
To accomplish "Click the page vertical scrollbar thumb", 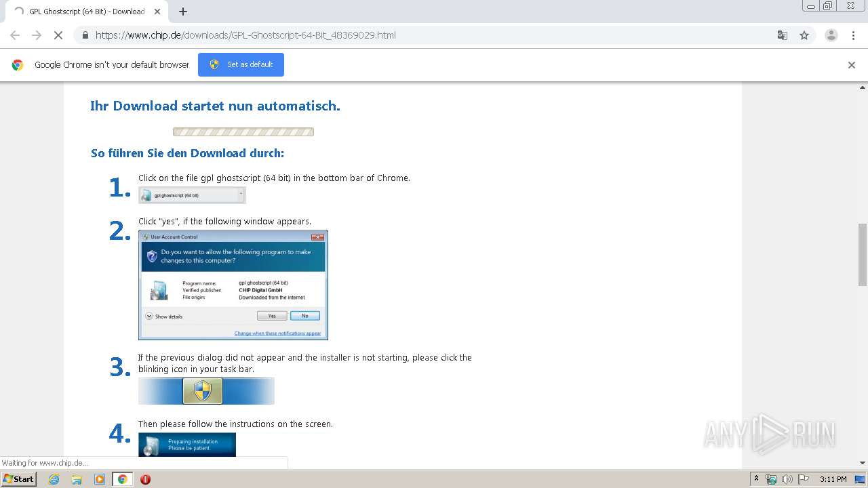I will (863, 254).
